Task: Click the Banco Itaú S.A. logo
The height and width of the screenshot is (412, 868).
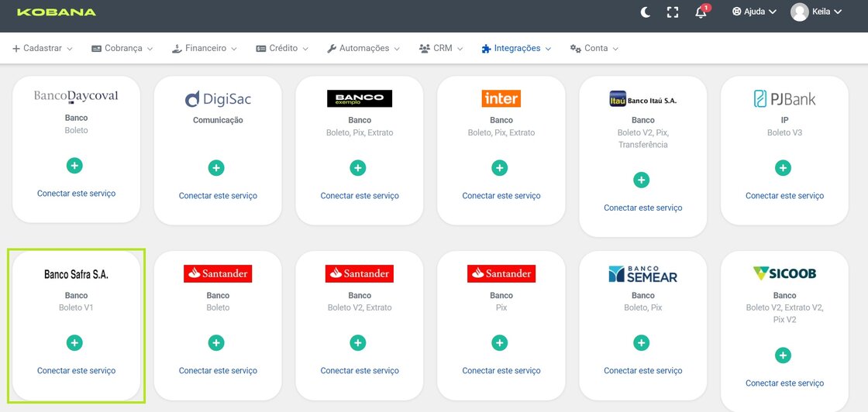Action: click(643, 99)
